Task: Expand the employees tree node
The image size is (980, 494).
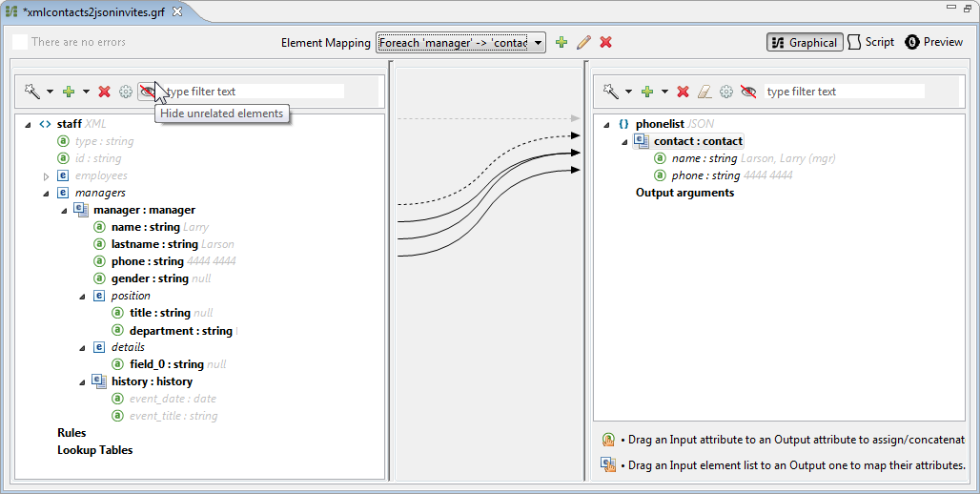Action: (x=46, y=175)
